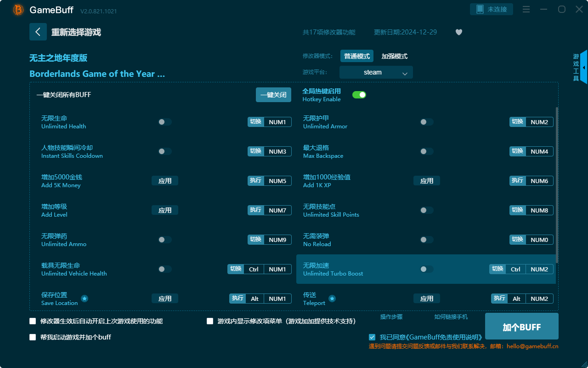Screen dimensions: 588x368
Task: Click the phone not-connected icon
Action: coord(480,9)
